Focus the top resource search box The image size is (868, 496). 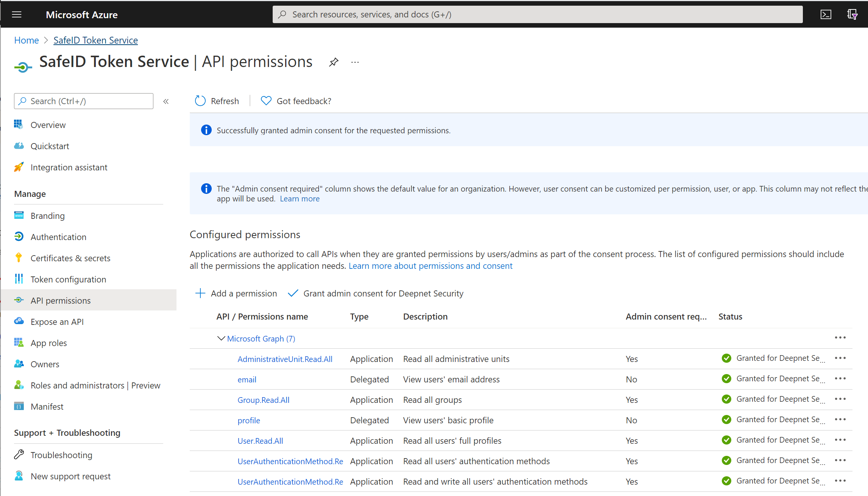[538, 14]
